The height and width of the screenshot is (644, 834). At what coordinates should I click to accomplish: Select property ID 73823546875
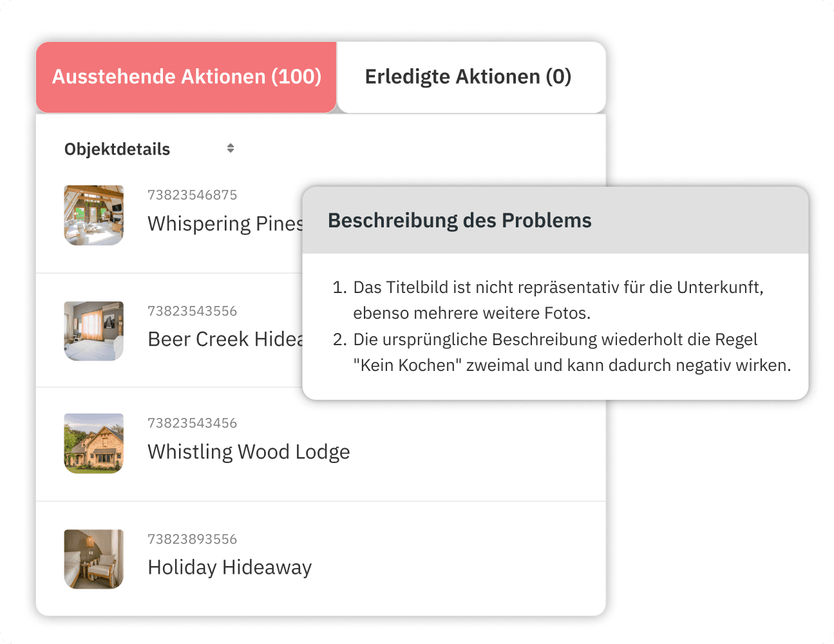[192, 194]
